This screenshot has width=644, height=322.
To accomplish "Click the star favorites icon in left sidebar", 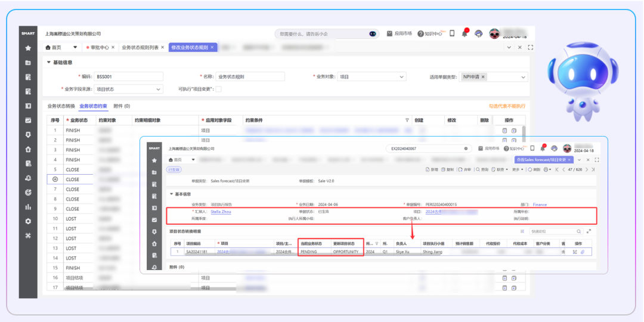I will [28, 48].
